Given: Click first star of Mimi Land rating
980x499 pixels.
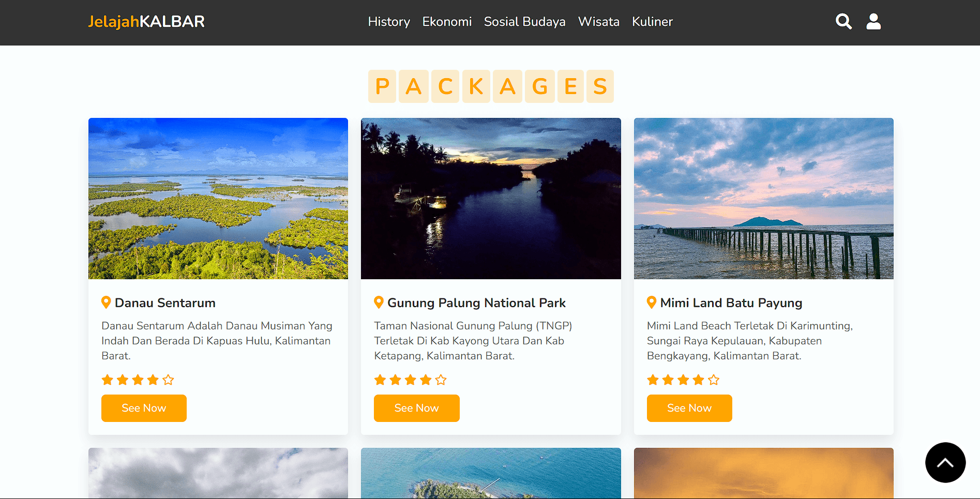Looking at the screenshot, I should (653, 380).
